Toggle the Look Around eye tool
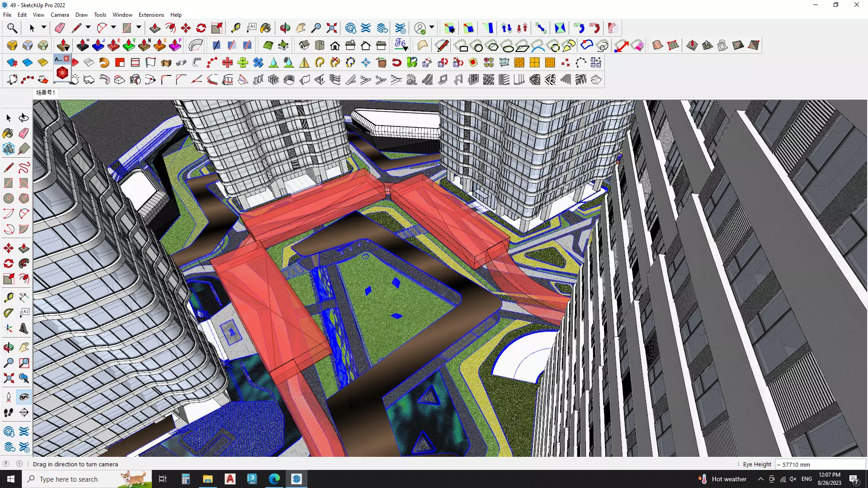Viewport: 868px width, 488px height. click(x=24, y=397)
